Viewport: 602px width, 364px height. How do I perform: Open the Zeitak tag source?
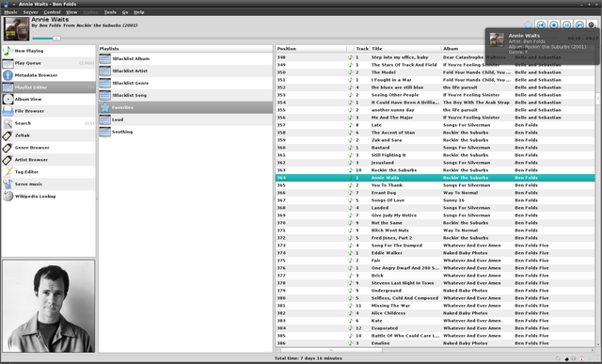coord(48,135)
